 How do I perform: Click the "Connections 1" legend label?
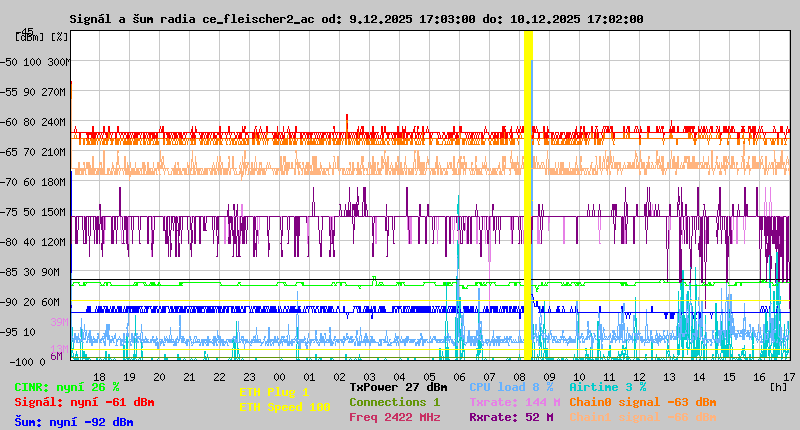pos(394,402)
